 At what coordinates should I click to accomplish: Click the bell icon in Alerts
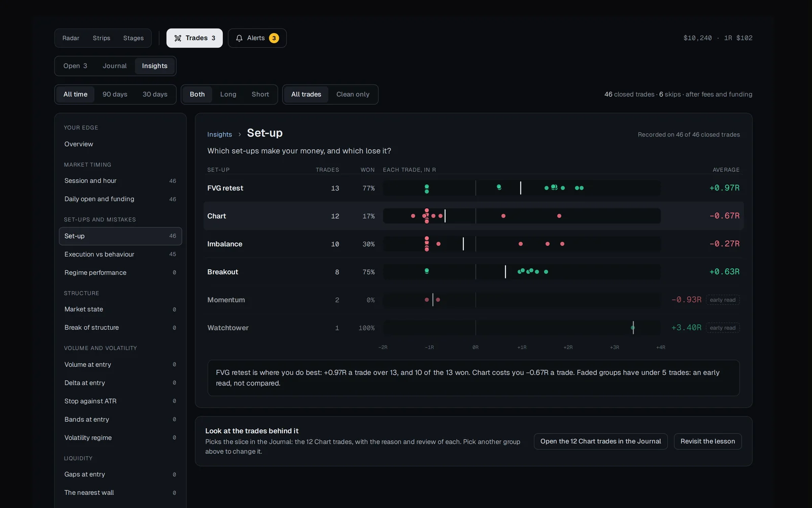point(239,38)
